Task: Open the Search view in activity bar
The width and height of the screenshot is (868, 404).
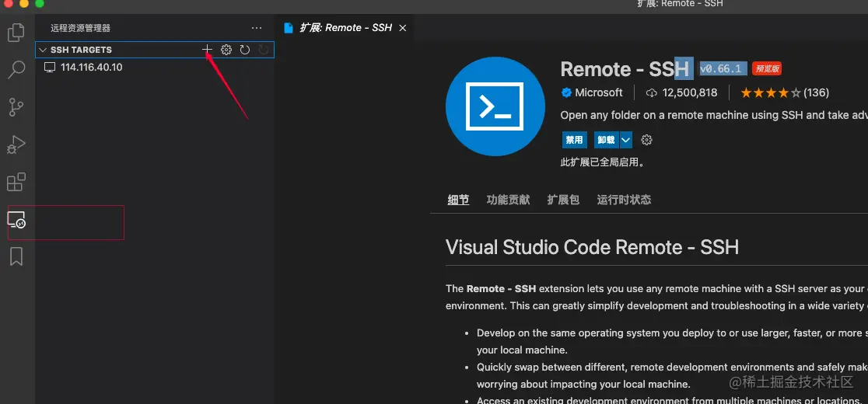Action: [16, 70]
